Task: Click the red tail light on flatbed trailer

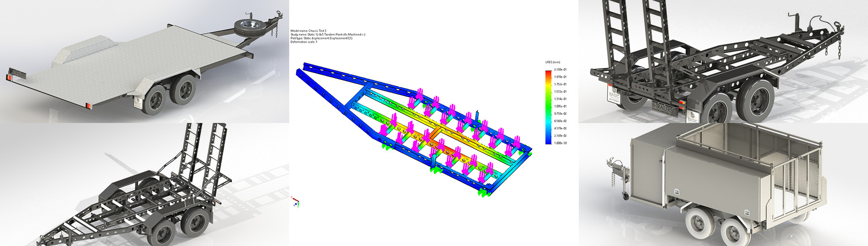Action: (x=8, y=77)
